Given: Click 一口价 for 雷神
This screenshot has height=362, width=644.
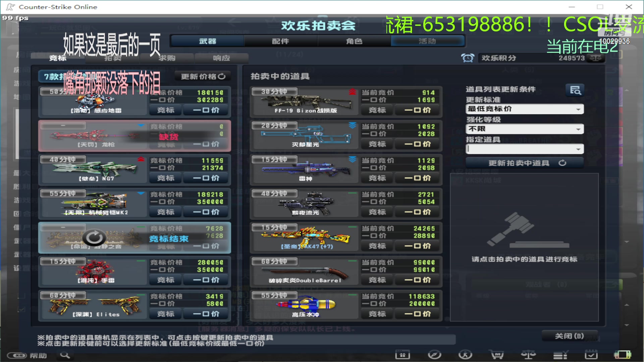Looking at the screenshot, I should [x=418, y=178].
